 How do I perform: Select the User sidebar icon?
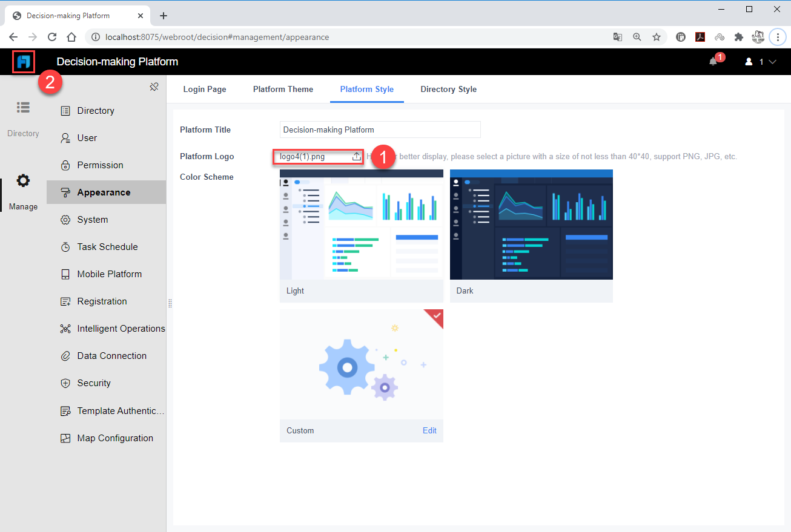click(65, 137)
